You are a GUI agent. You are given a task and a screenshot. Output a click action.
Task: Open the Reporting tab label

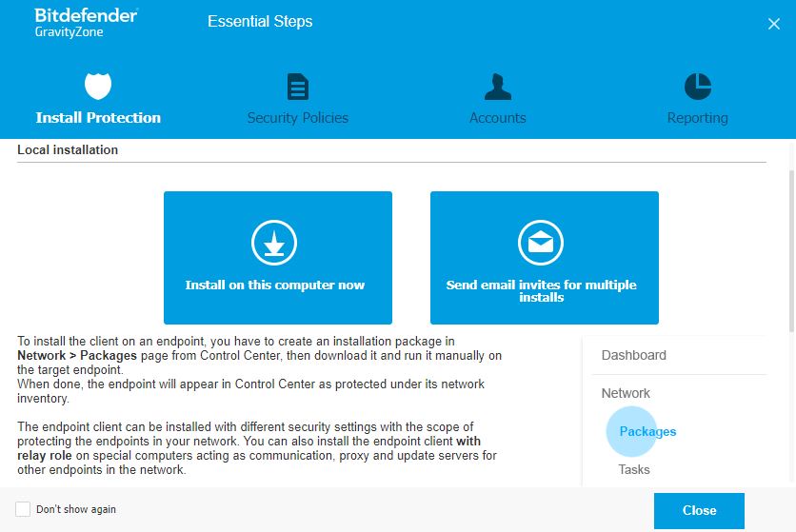[x=698, y=118]
